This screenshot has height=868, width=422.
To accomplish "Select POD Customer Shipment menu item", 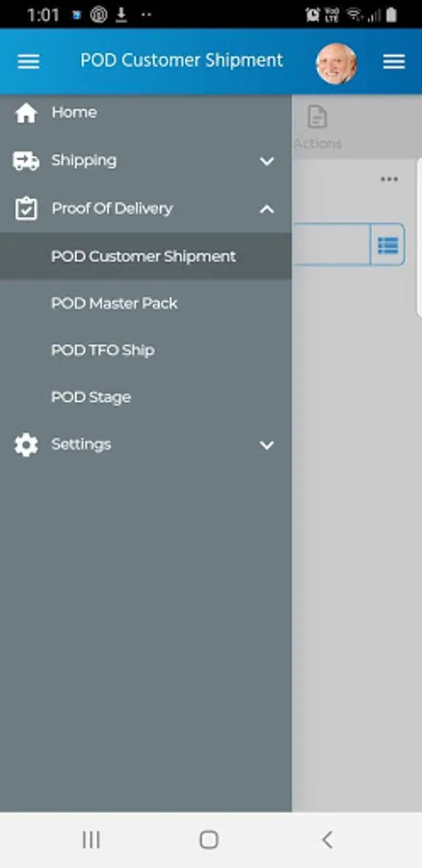I will [x=145, y=257].
